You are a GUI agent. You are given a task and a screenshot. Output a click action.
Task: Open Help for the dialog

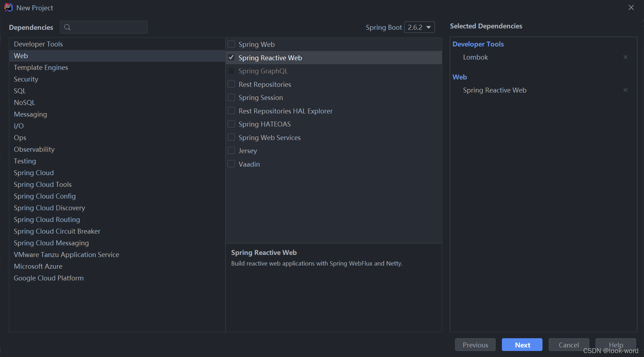tap(616, 345)
